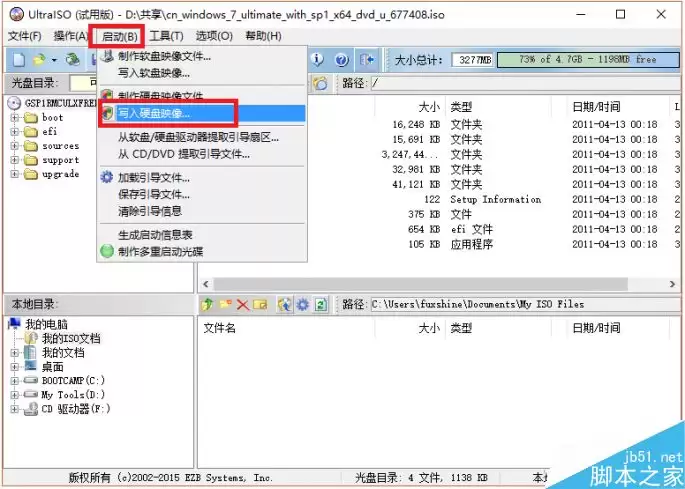Viewport: 685px width, 489px height.
Task: Click the add files icon in local toolbar
Action: (x=284, y=304)
